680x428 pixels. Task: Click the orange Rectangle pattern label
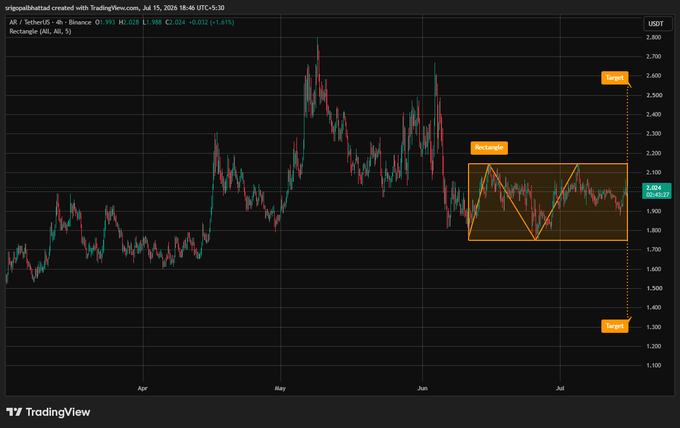pyautogui.click(x=489, y=147)
